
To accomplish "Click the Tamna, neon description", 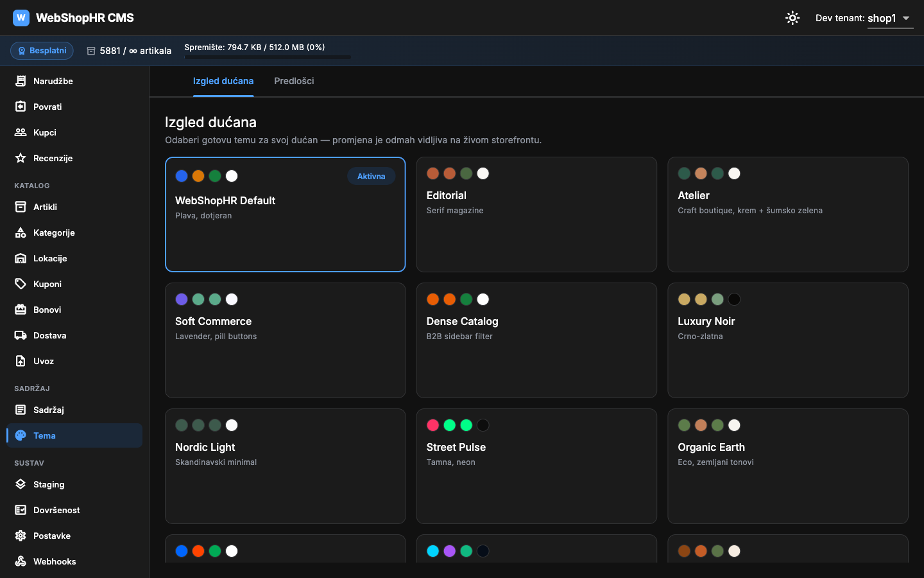I will pos(451,462).
